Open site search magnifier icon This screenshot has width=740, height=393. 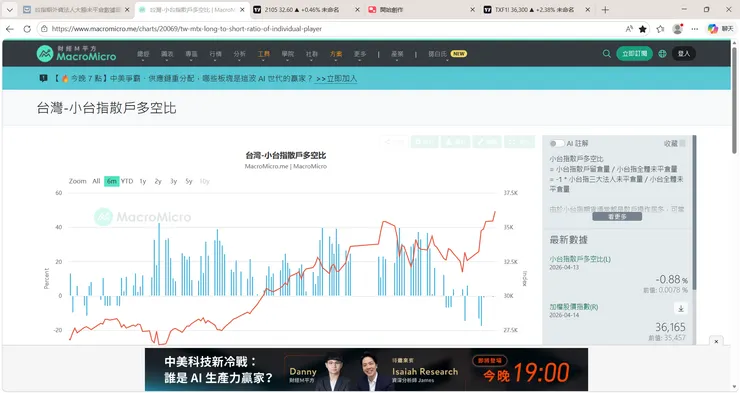pyautogui.click(x=606, y=54)
